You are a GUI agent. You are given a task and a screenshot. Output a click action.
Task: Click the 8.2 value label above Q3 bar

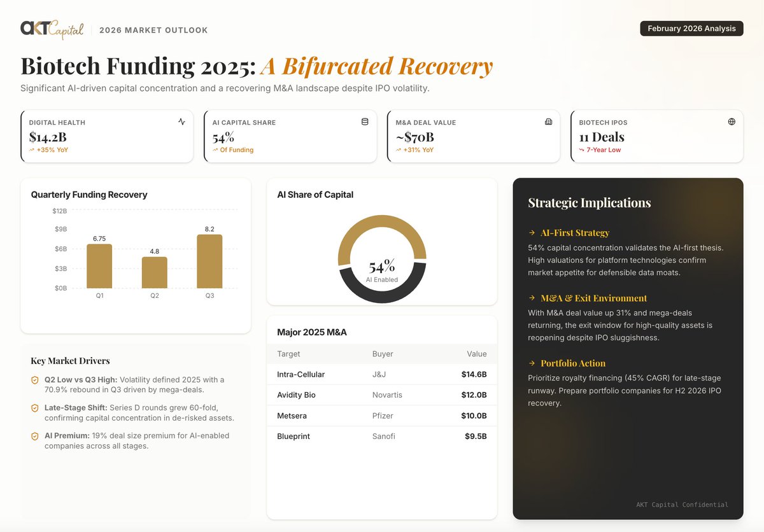pyautogui.click(x=209, y=229)
